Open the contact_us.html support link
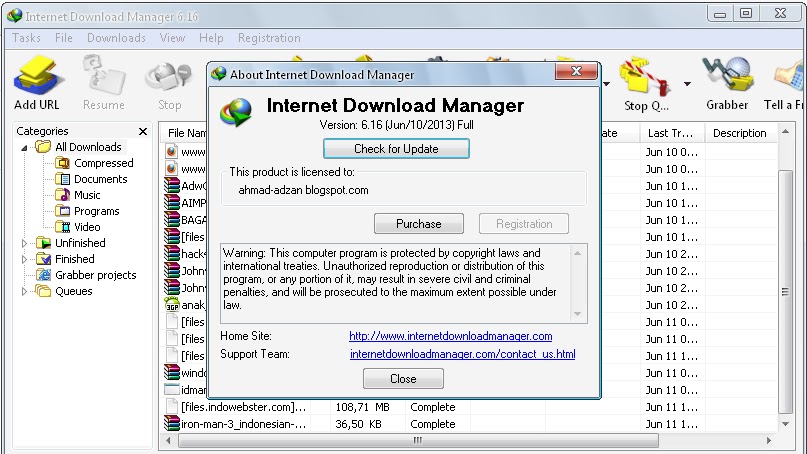This screenshot has height=454, width=807. (462, 354)
